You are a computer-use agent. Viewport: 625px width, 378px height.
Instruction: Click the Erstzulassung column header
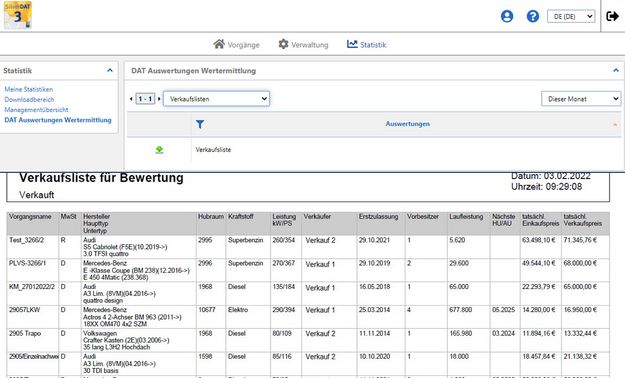point(378,217)
